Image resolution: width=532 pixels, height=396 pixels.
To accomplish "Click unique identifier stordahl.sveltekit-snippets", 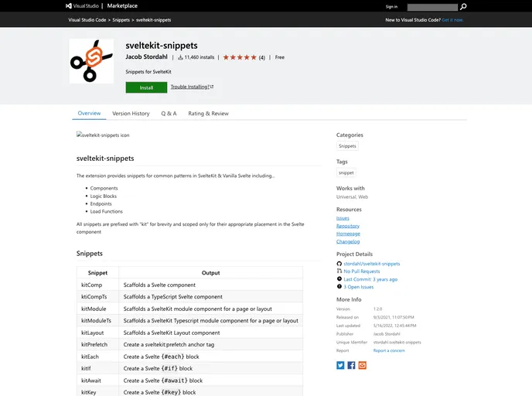I will (397, 342).
